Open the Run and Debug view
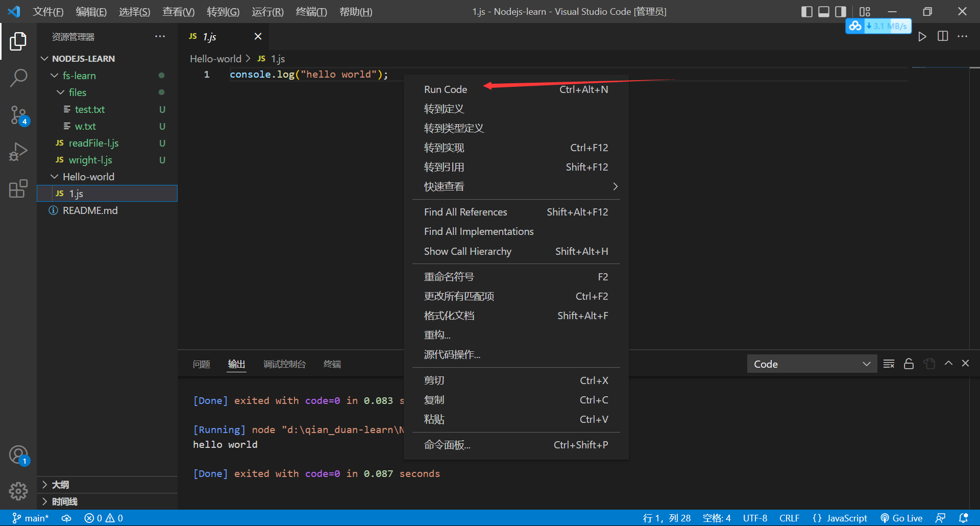 [x=18, y=152]
